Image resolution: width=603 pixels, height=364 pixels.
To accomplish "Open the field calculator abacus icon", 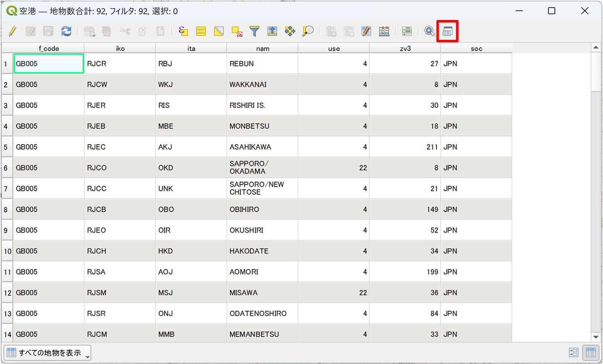I will click(384, 31).
